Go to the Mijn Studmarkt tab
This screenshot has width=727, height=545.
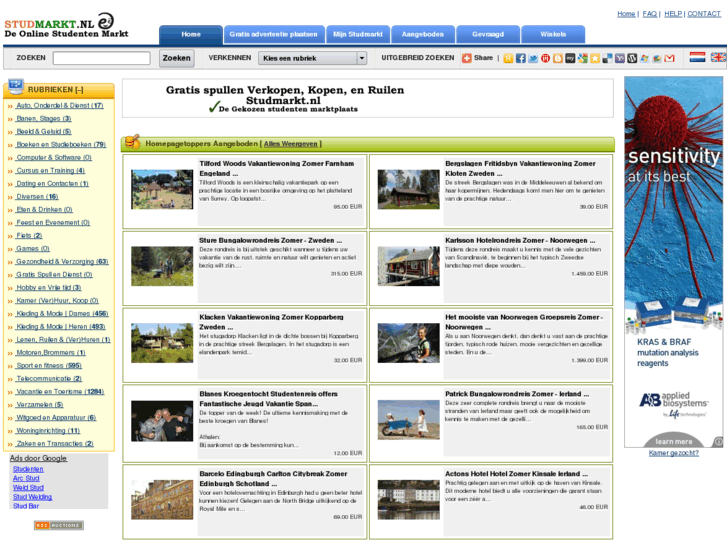[x=358, y=34]
